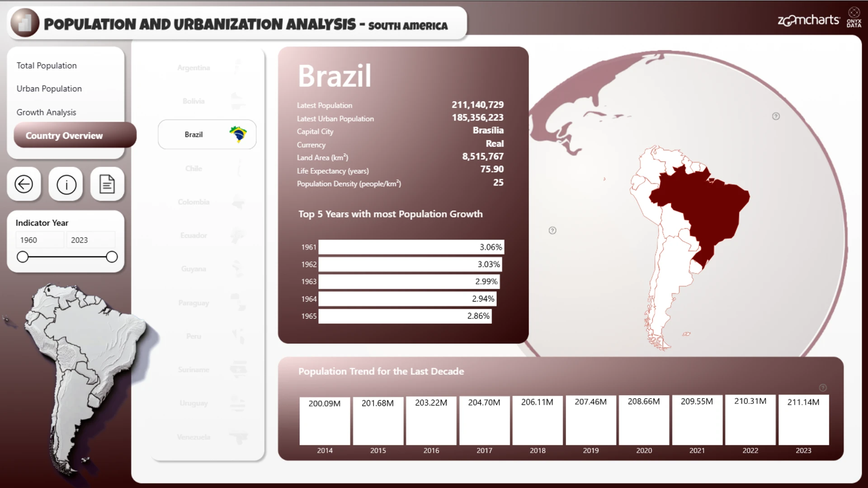Click the help icon left of the globe
868x488 pixels.
[552, 230]
